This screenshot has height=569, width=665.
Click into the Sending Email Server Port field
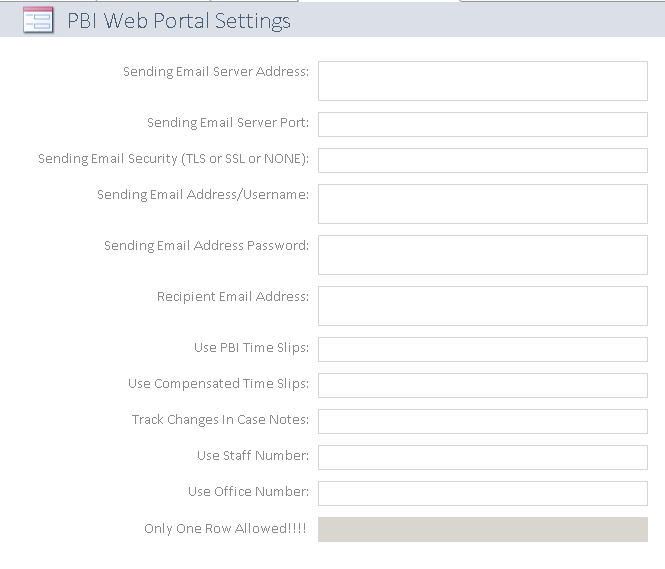click(482, 124)
